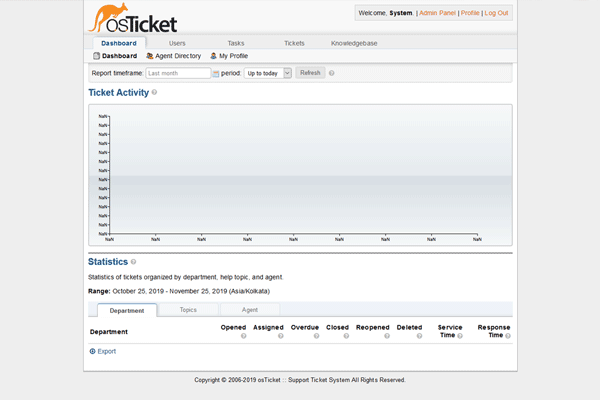The width and height of the screenshot is (600, 400).
Task: Click the help icon under Assigned column
Action: coord(280,336)
